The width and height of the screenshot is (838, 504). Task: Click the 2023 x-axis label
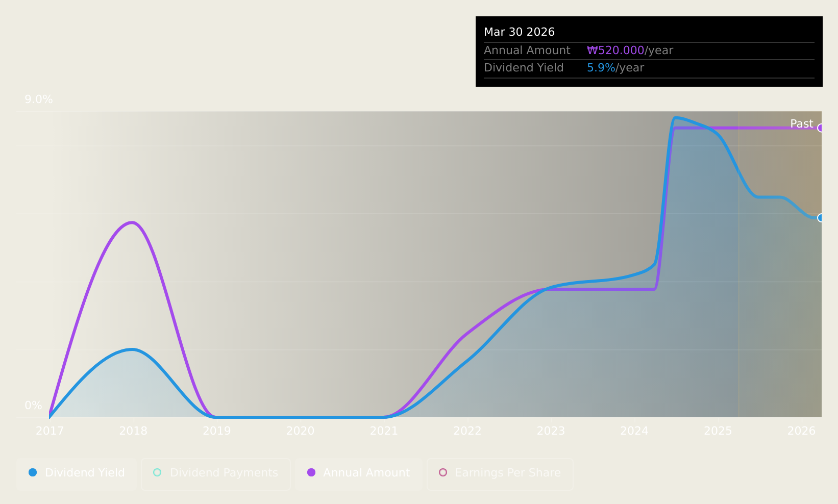click(551, 431)
